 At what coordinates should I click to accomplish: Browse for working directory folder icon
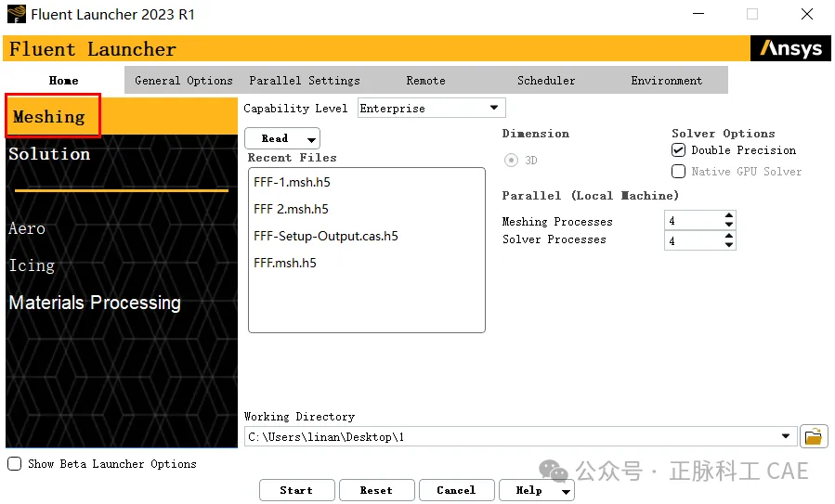tap(814, 437)
